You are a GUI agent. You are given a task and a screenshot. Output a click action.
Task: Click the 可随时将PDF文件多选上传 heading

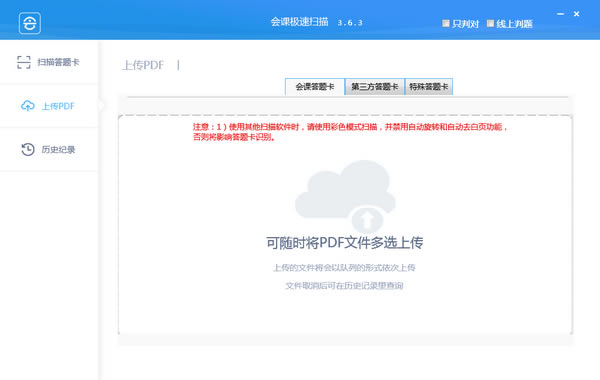click(x=345, y=243)
